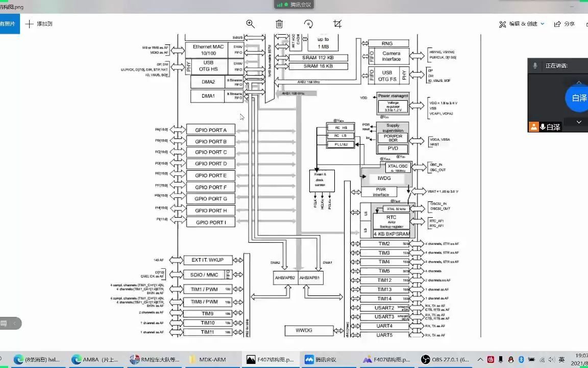Image resolution: width=588 pixels, height=368 pixels.
Task: Click the 英 language indicator
Action: (x=561, y=359)
